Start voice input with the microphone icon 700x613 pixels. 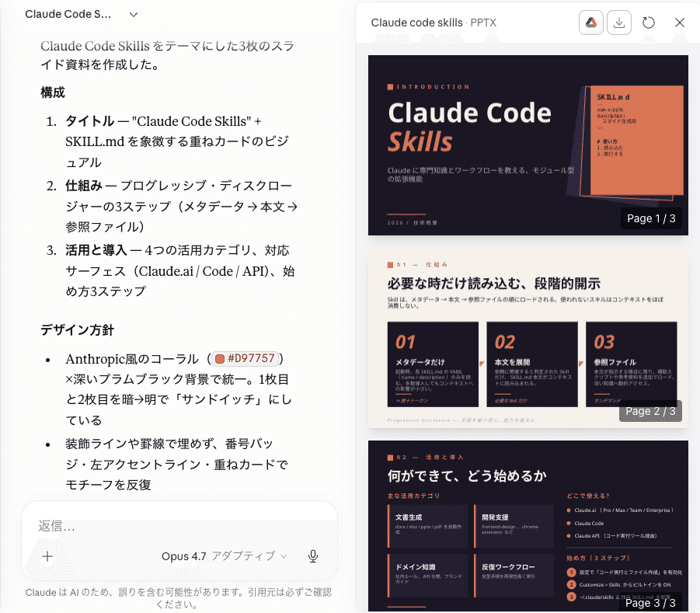[313, 556]
